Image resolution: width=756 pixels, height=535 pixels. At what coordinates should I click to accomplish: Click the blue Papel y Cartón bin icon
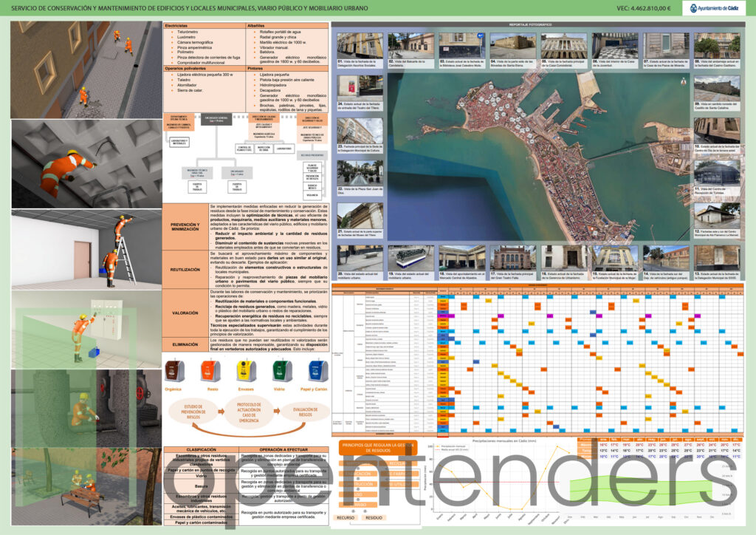point(317,371)
